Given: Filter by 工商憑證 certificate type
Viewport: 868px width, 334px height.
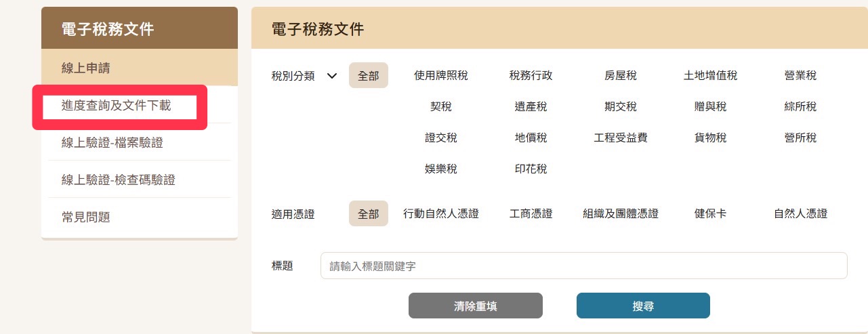Looking at the screenshot, I should click(x=531, y=214).
